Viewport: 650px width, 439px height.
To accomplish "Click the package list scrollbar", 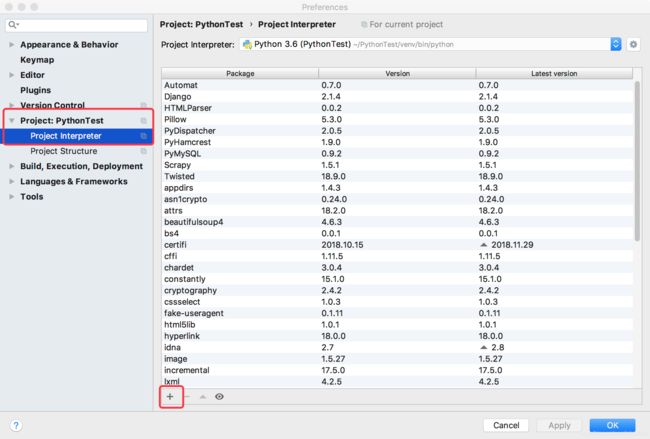I will pyautogui.click(x=637, y=161).
